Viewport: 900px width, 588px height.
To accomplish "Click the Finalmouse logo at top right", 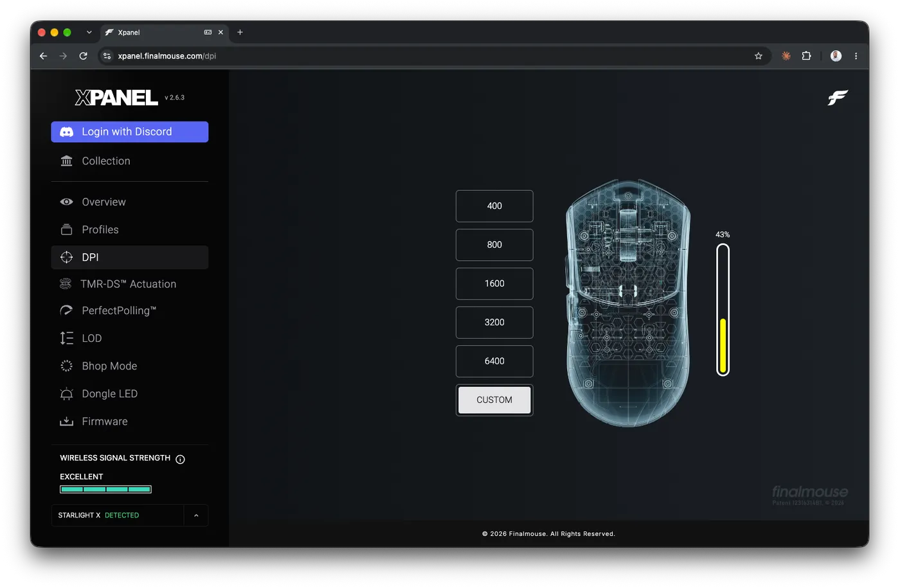I will (x=838, y=98).
